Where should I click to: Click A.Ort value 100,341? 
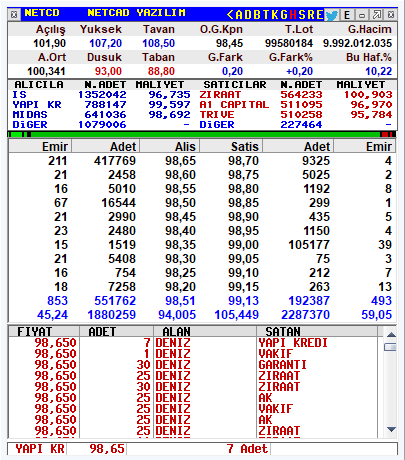pos(46,71)
